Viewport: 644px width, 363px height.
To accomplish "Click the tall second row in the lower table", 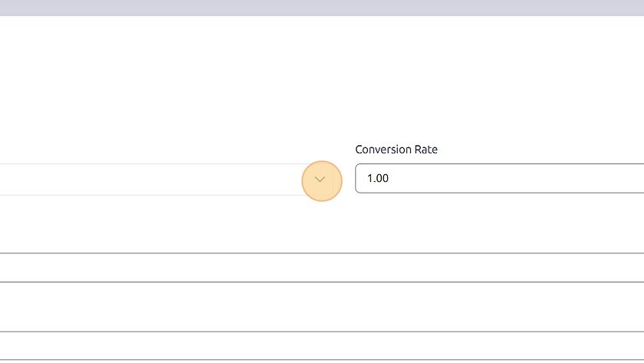I will pos(322,307).
